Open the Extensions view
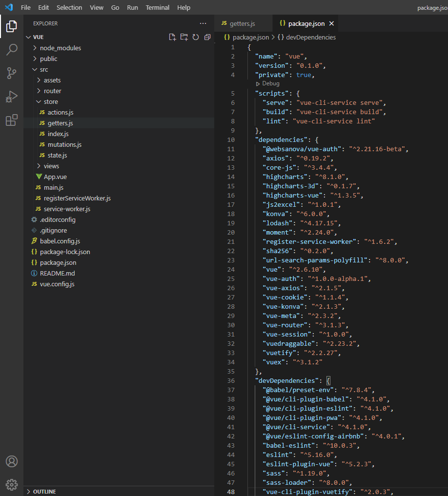448x496 pixels. coord(12,120)
